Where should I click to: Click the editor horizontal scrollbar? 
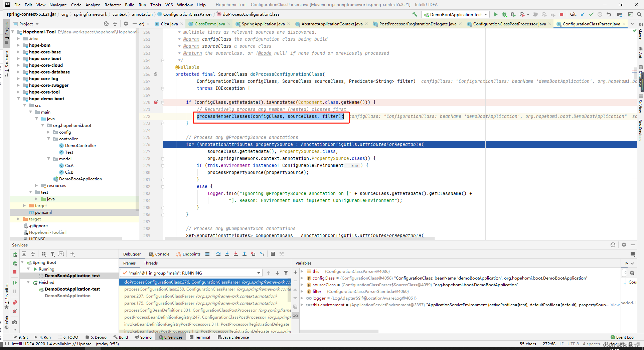(300, 238)
